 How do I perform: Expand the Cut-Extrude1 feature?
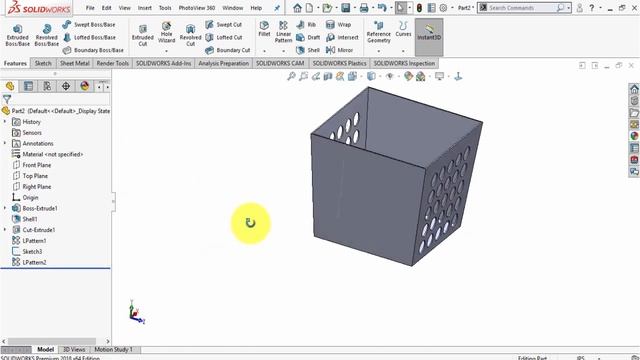click(x=5, y=230)
